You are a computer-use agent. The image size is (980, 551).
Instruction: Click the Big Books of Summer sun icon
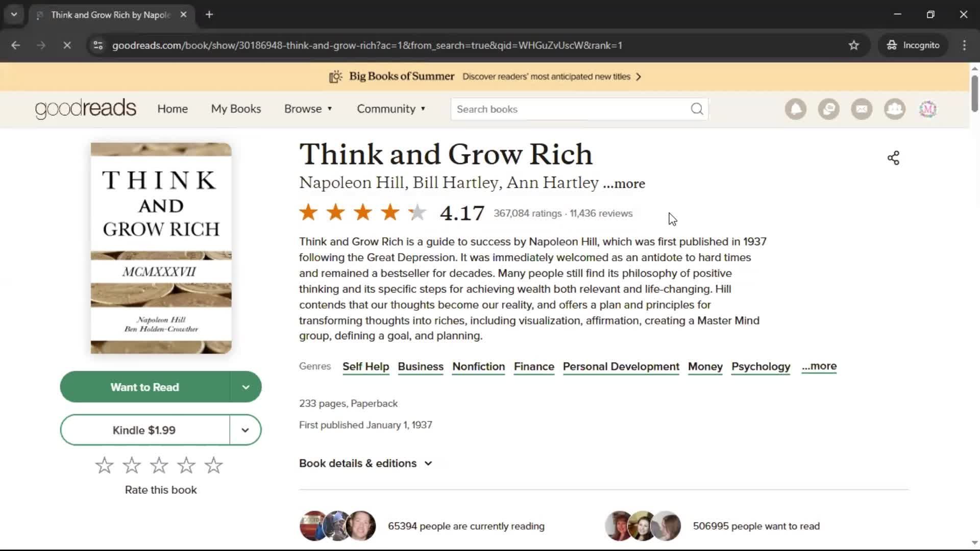click(x=335, y=77)
